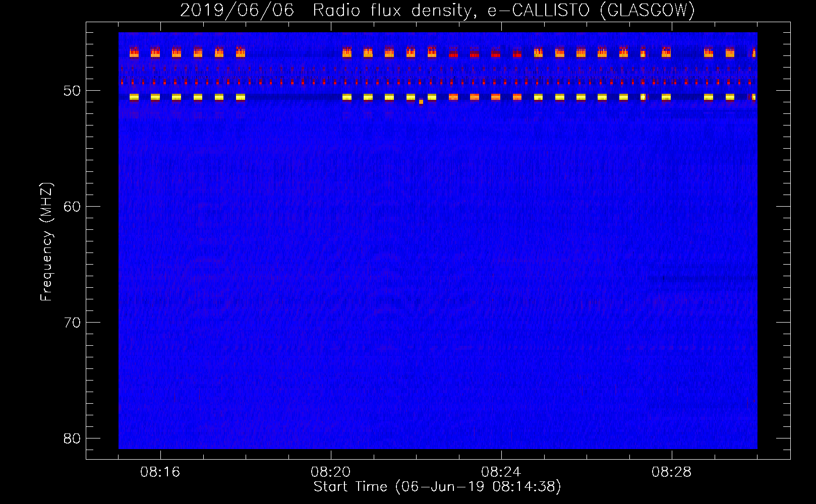Select the 08:28 time axis label
This screenshot has height=504, width=816.
(671, 472)
